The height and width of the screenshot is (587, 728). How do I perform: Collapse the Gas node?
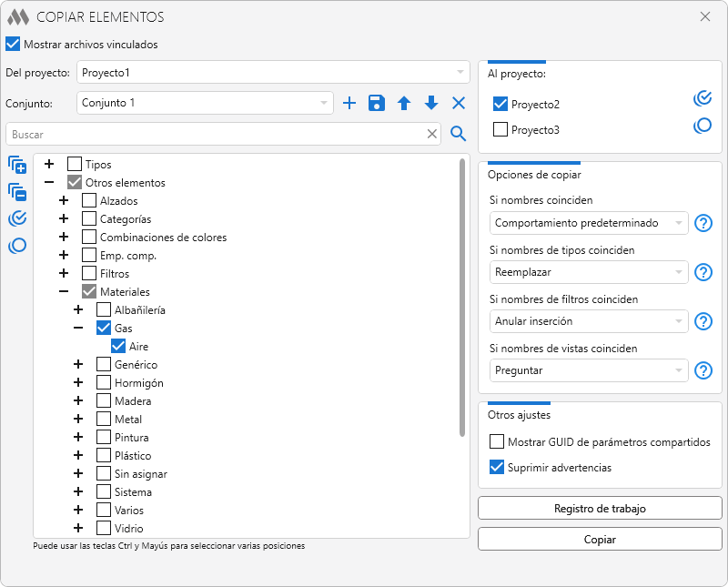tap(78, 328)
